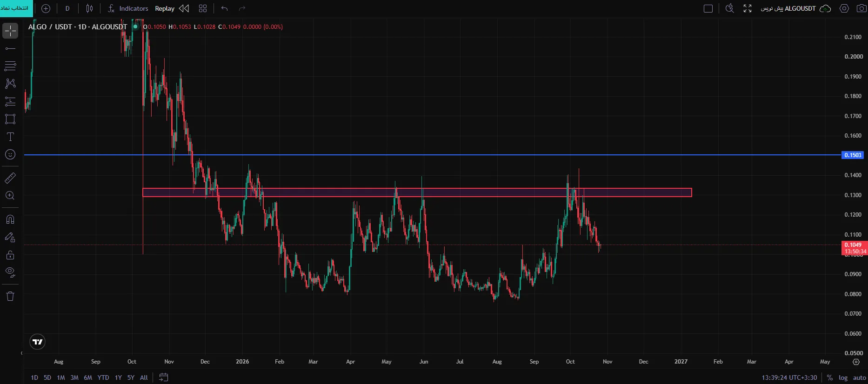Open the emoji and icons tool

tap(10, 154)
